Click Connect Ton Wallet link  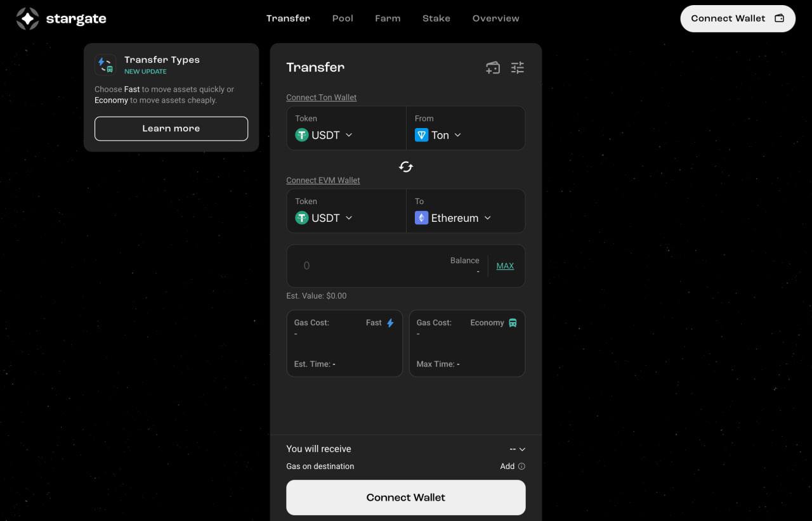pos(321,98)
